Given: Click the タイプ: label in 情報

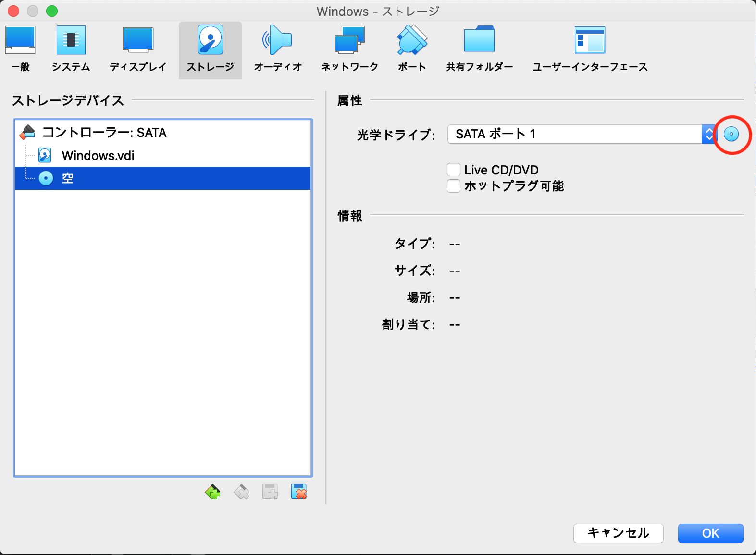Looking at the screenshot, I should point(415,244).
